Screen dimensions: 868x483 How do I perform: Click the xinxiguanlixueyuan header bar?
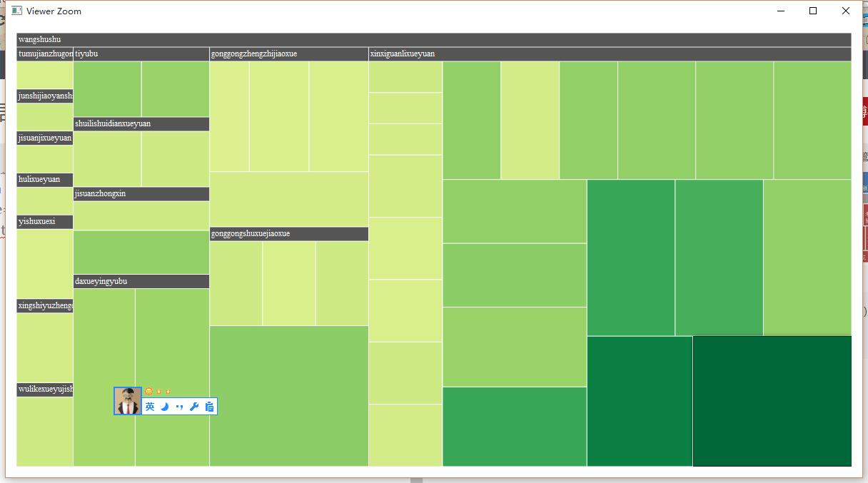click(610, 54)
